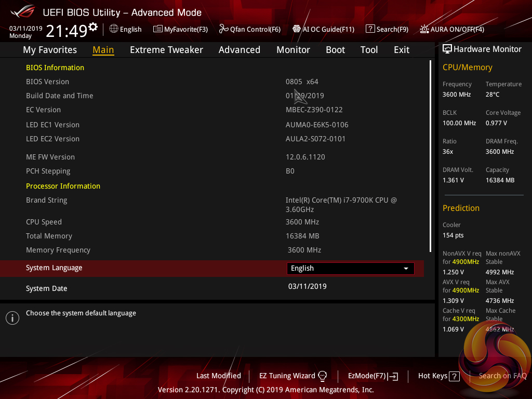This screenshot has height=399, width=532.
Task: Click the EZ Tuning Wizard lightbulb icon
Action: coord(322,376)
